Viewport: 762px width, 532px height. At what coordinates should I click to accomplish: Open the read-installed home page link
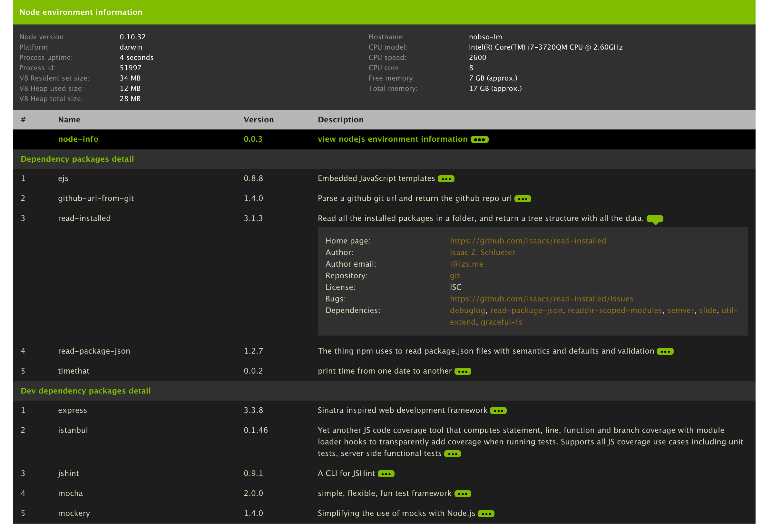[527, 241]
